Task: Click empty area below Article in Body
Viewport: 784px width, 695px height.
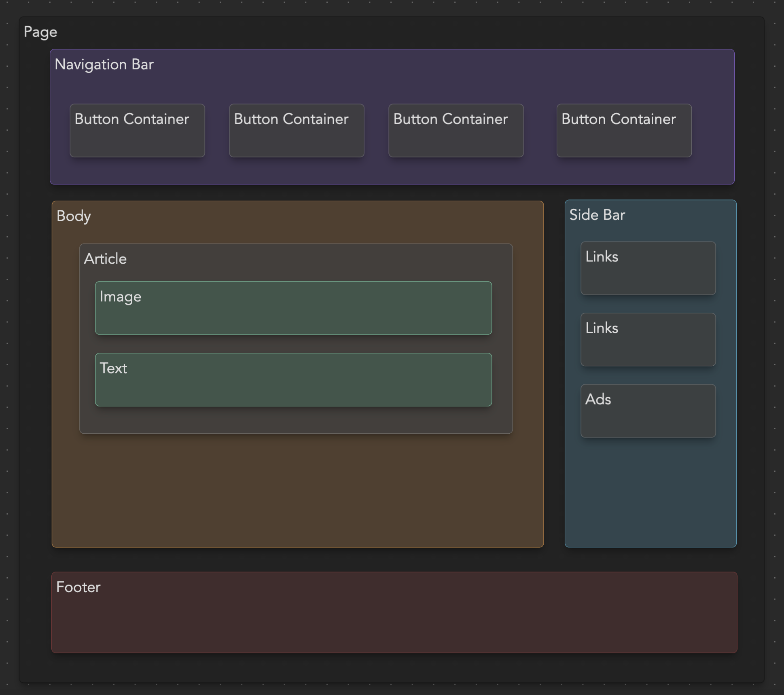Action: 297,489
